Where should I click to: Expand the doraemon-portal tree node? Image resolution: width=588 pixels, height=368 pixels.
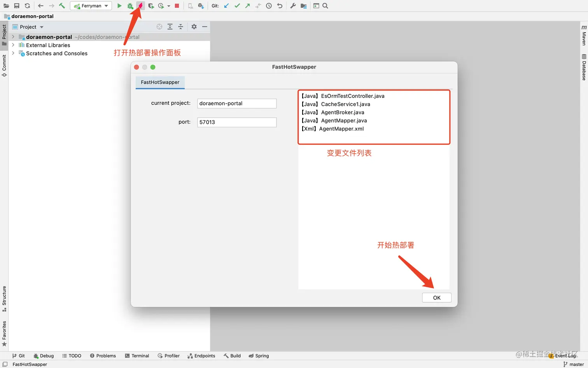click(x=13, y=37)
